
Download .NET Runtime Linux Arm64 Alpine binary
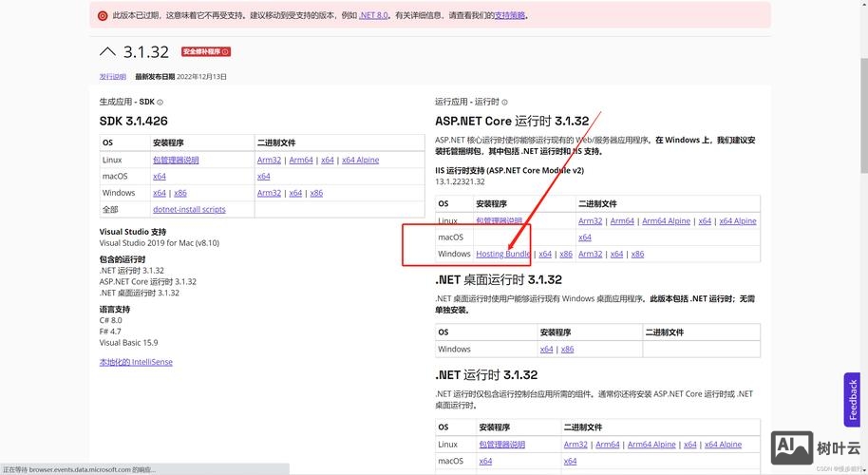point(651,445)
